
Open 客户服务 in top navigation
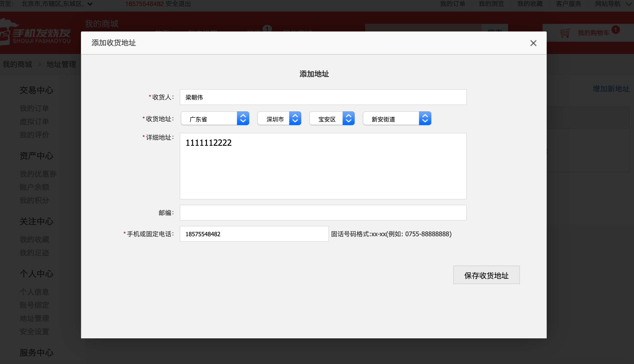569,4
